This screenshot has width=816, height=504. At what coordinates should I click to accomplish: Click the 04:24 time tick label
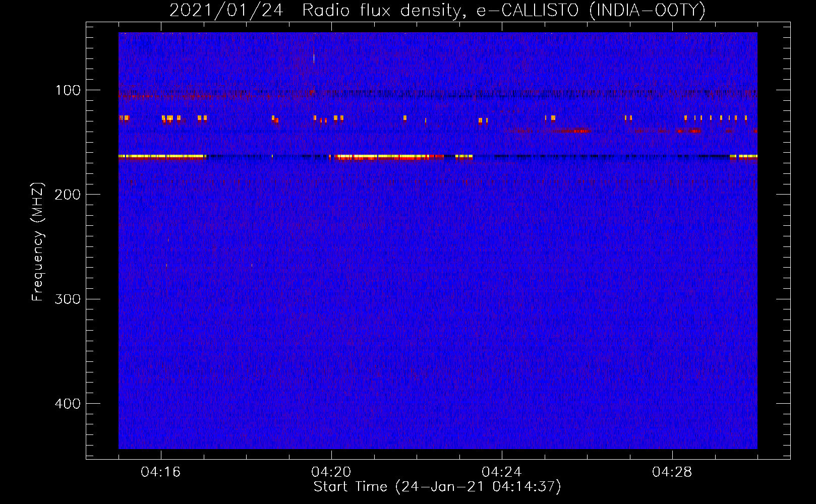501,472
